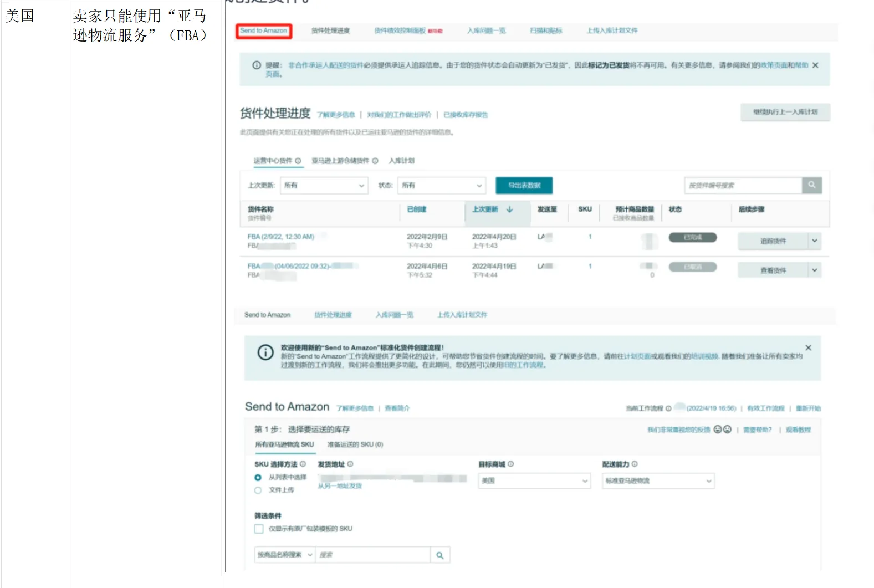Click the magnifier button beside shipment ID search
The width and height of the screenshot is (874, 588).
(811, 185)
